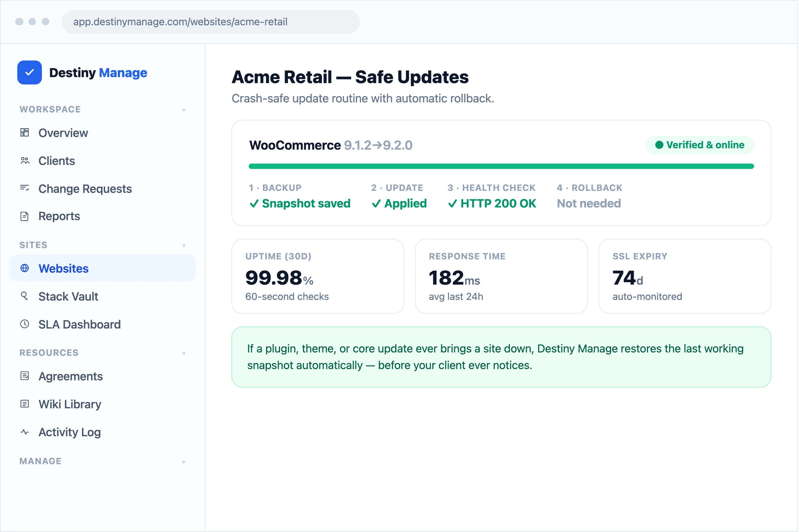
Task: Click the Uptime (30D) card
Action: click(318, 276)
